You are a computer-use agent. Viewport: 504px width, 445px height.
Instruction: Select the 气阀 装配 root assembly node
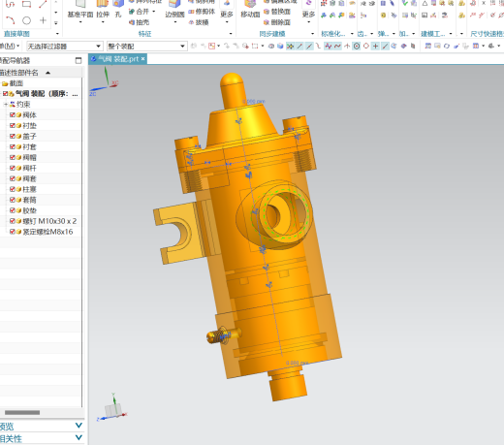[41, 94]
